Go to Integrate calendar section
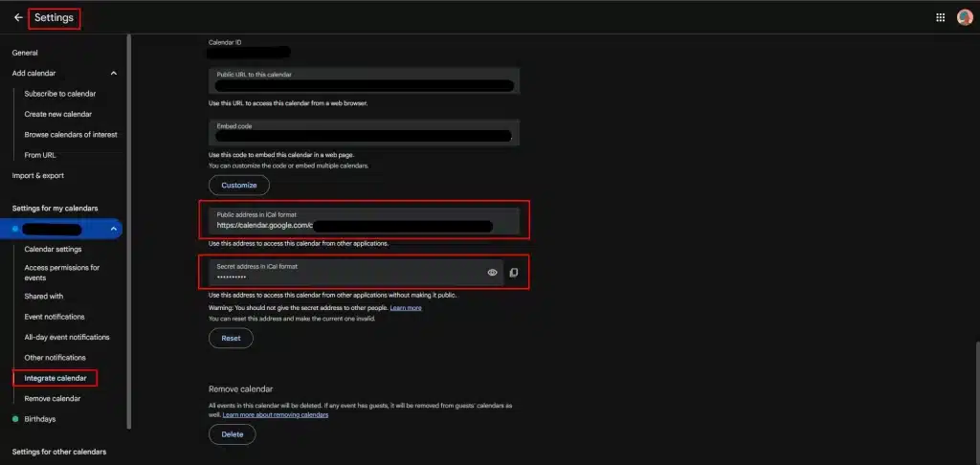This screenshot has height=465, width=980. pos(55,378)
